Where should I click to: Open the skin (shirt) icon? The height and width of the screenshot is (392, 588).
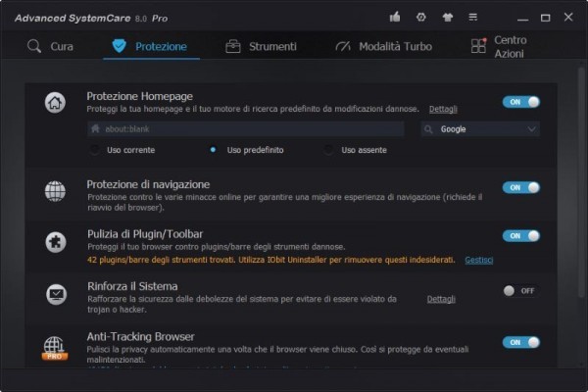(448, 17)
